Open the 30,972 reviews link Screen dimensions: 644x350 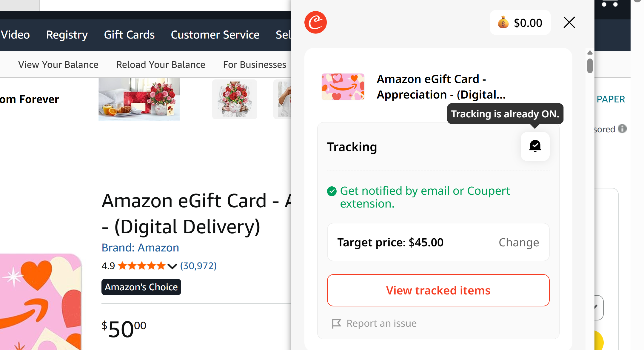click(x=198, y=266)
